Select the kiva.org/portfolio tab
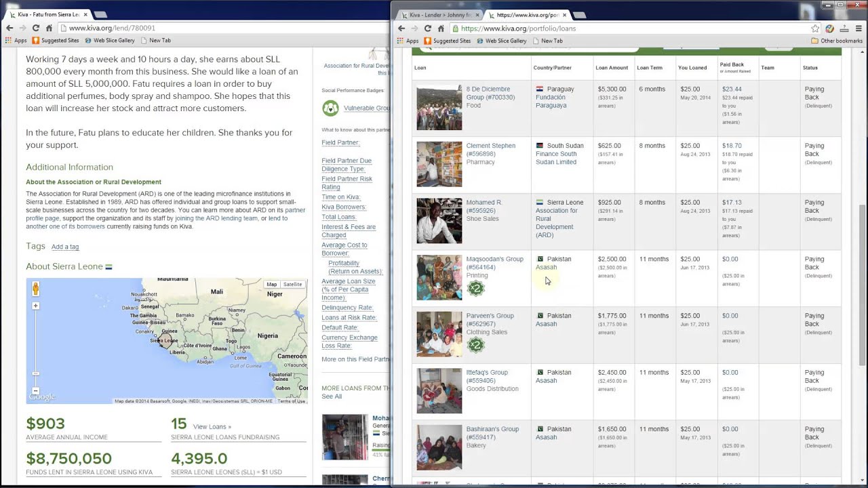868x488 pixels. click(x=528, y=14)
